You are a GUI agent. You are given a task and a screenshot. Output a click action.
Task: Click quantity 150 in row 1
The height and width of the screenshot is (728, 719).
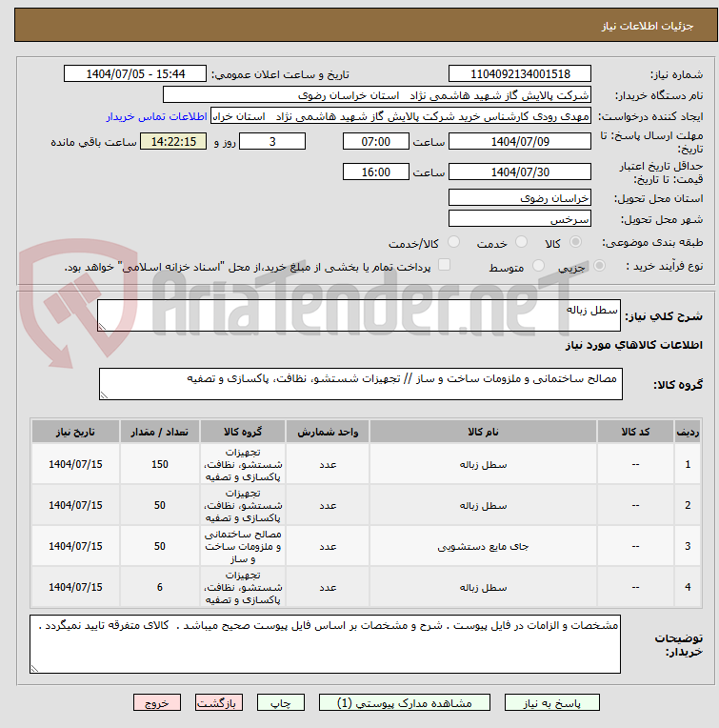coord(160,464)
